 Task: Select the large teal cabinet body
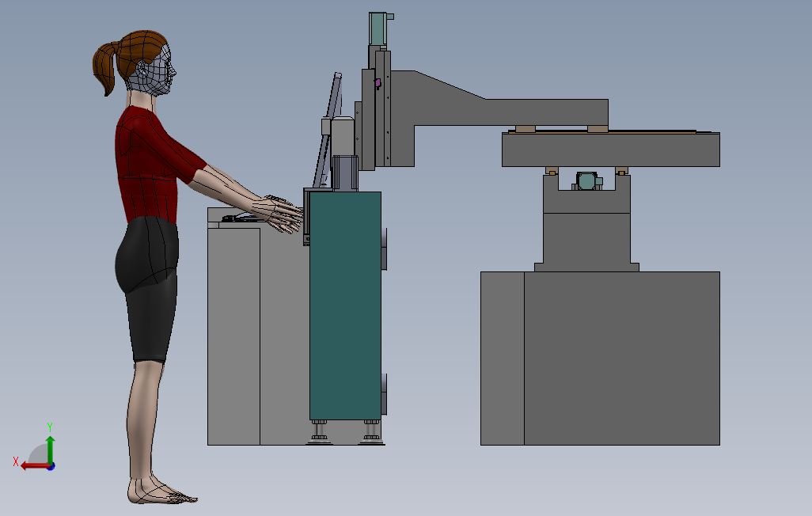[x=345, y=305]
